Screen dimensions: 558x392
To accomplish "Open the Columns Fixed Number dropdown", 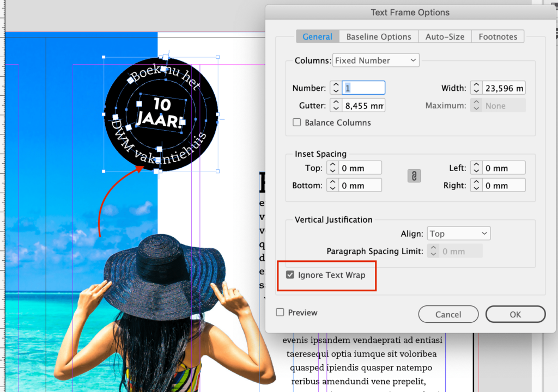I will pyautogui.click(x=375, y=60).
